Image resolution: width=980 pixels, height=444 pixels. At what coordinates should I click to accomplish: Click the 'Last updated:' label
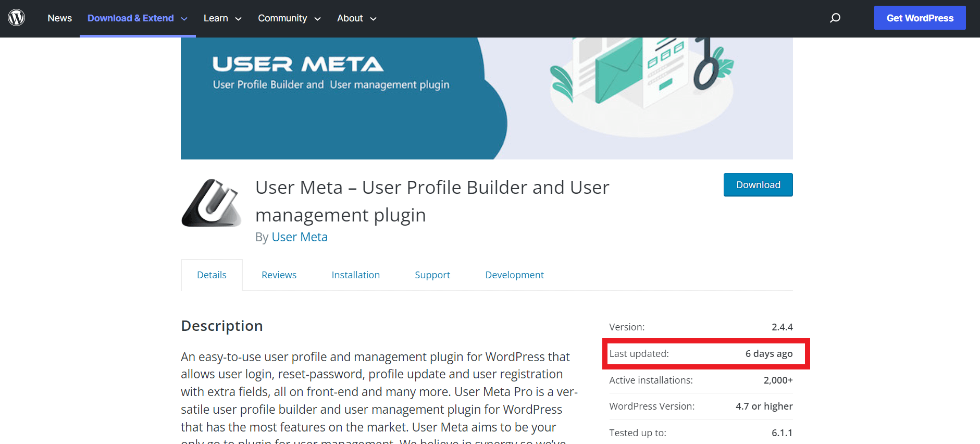639,353
